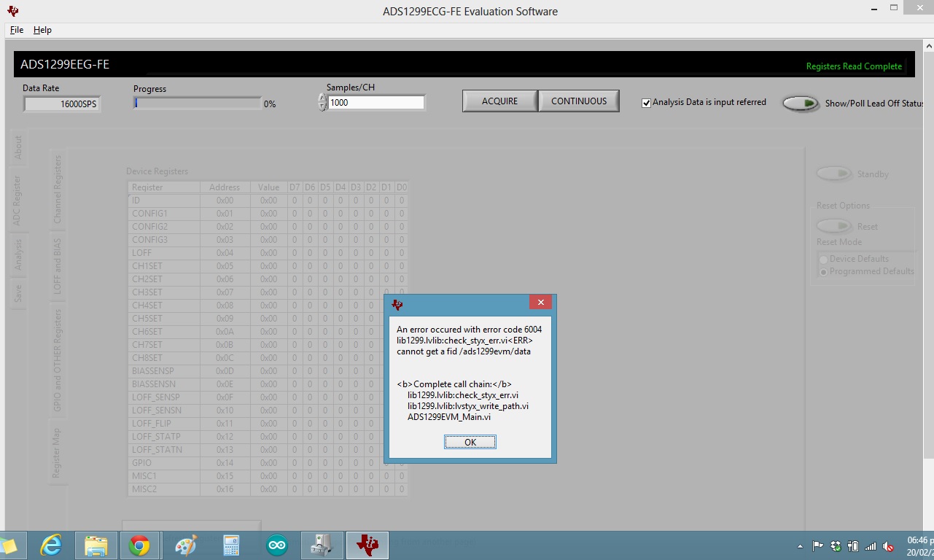934x560 pixels.
Task: Click the Samples/CH increment stepper arrow
Action: pyautogui.click(x=321, y=98)
